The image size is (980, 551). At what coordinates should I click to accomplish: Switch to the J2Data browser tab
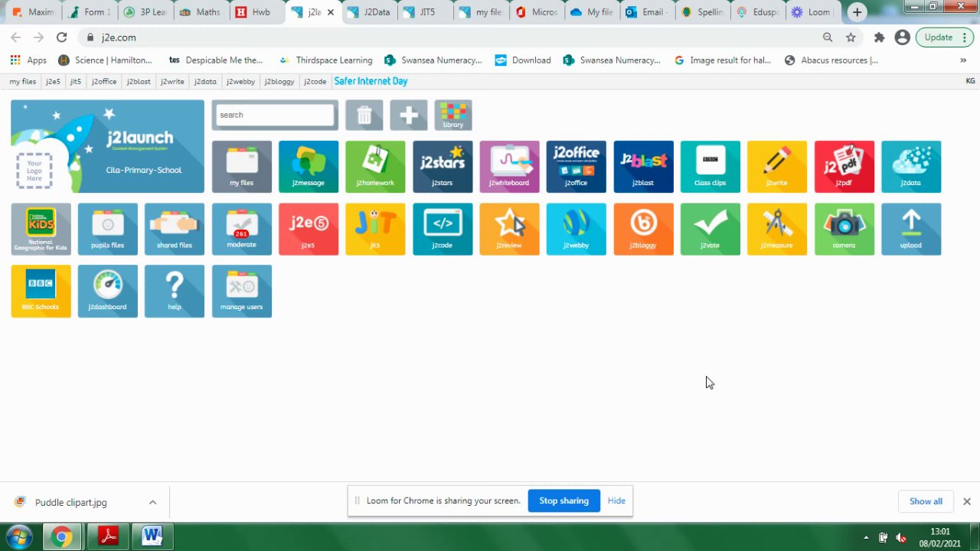(370, 12)
